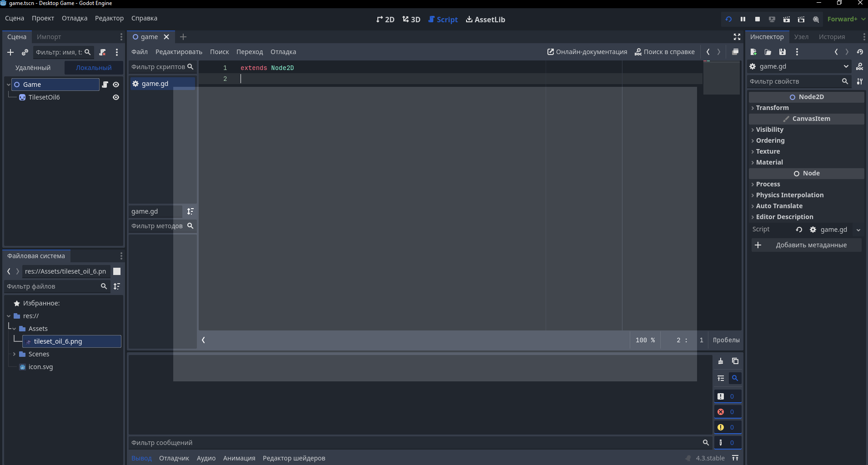Select the TilesetOil6 node

pyautogui.click(x=44, y=97)
